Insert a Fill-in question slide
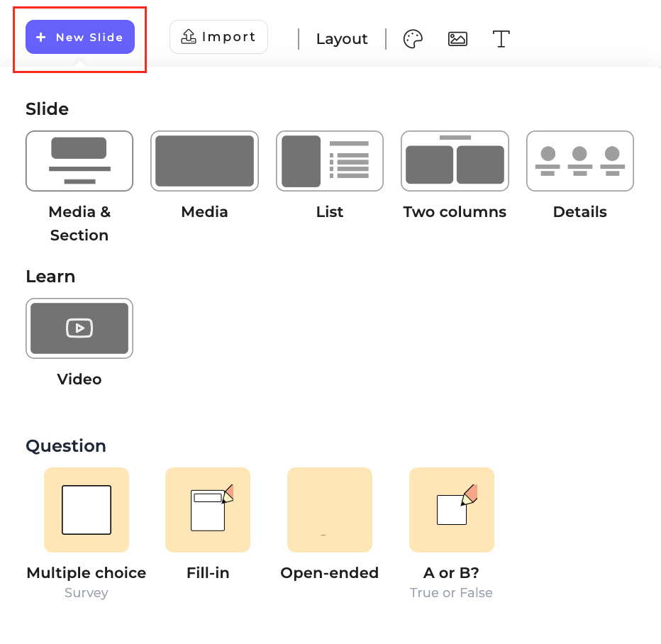This screenshot has width=661, height=644. (x=208, y=510)
